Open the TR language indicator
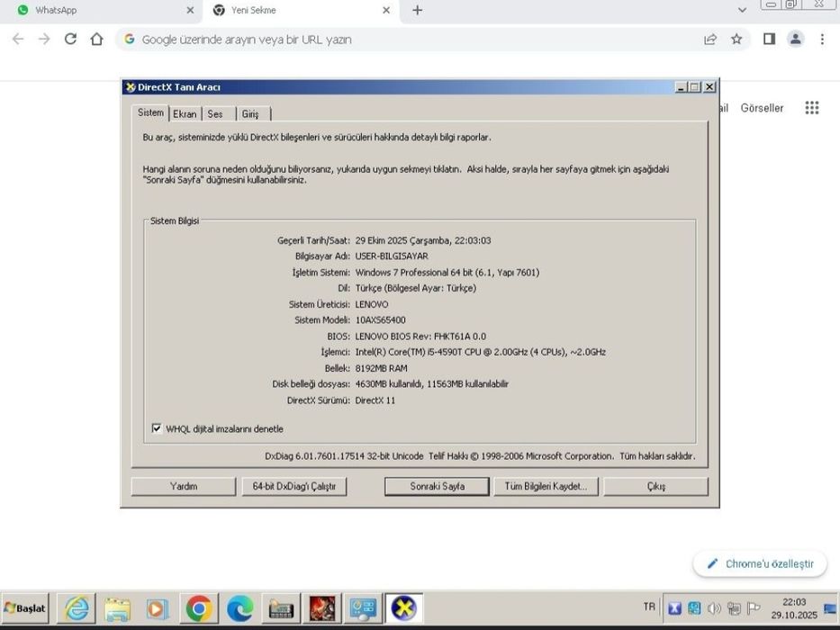 (x=649, y=607)
